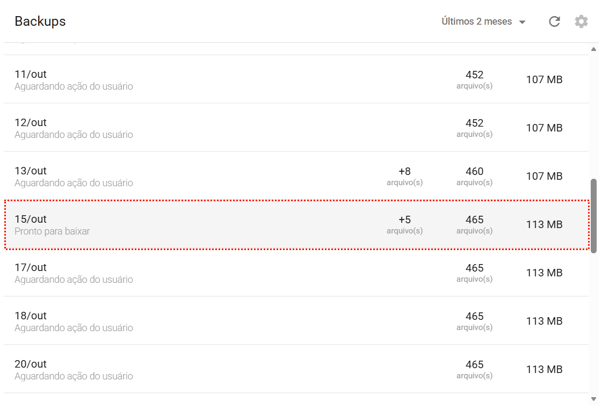This screenshot has height=417, width=602.
Task: Click the vertical scrollbar thumb
Action: (594, 215)
